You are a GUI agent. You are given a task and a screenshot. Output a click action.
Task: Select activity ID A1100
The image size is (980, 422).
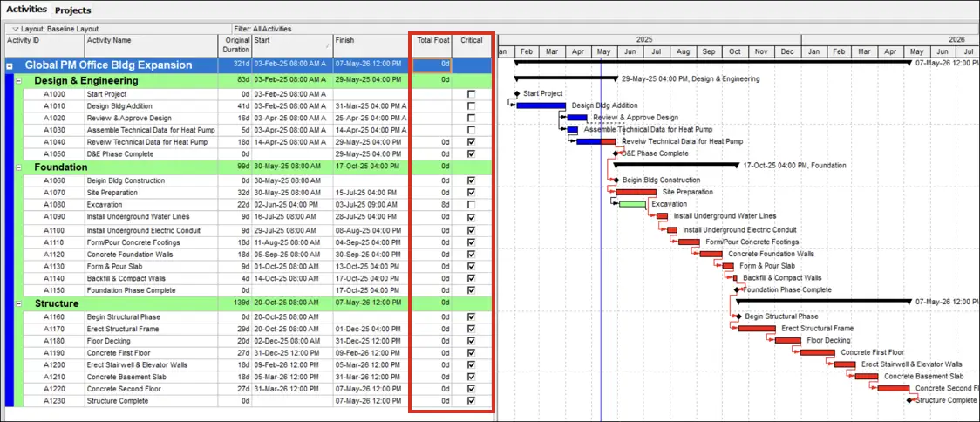(54, 231)
